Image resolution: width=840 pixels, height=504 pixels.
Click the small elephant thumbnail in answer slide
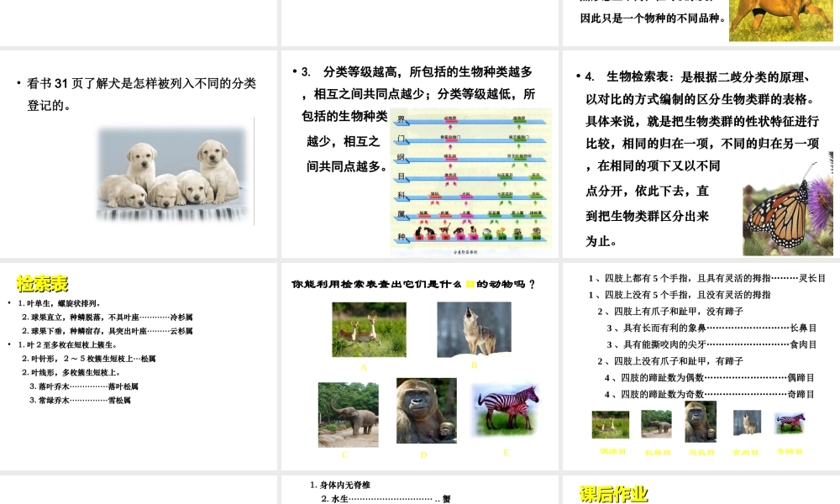(656, 424)
